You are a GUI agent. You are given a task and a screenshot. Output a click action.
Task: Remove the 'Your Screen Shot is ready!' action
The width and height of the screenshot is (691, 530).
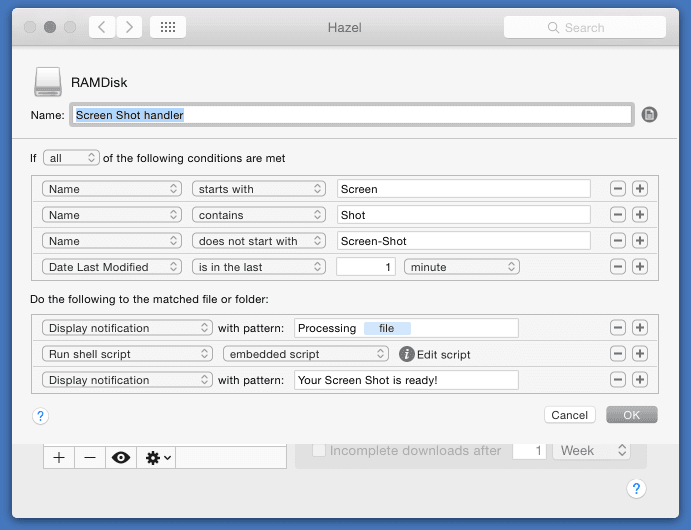[x=618, y=379]
